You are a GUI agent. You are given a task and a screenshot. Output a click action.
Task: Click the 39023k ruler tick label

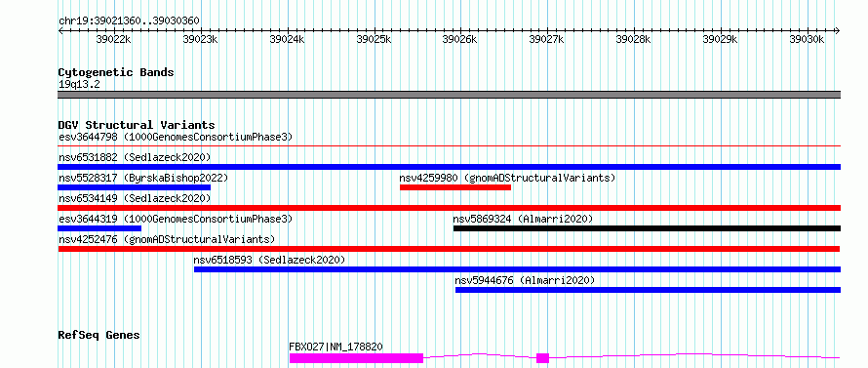pyautogui.click(x=200, y=39)
